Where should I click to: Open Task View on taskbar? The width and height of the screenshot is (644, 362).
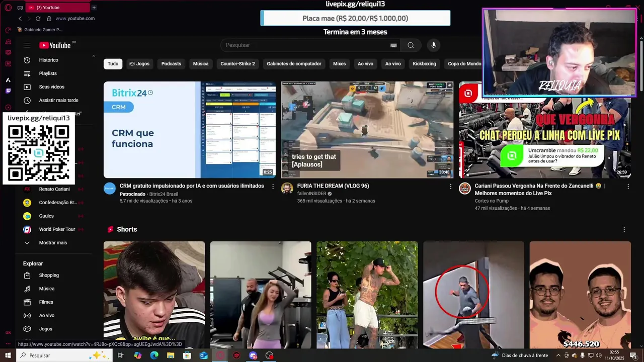coord(121,355)
